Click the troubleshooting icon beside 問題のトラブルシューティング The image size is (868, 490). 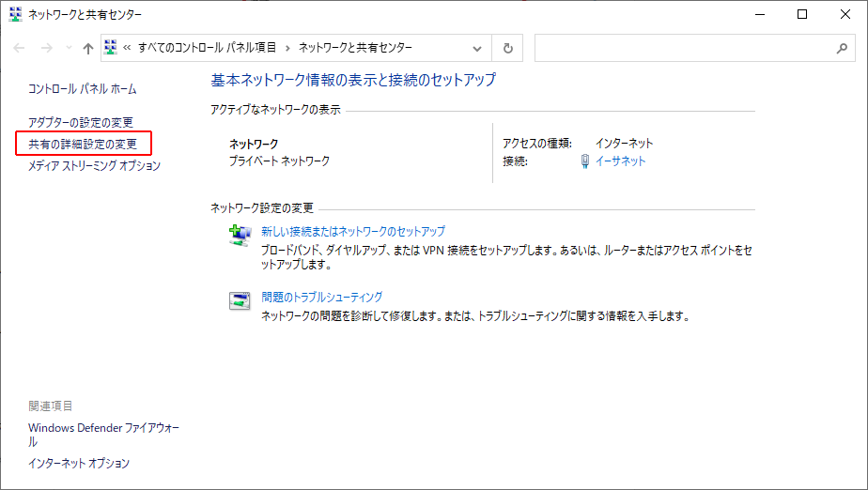[x=240, y=301]
